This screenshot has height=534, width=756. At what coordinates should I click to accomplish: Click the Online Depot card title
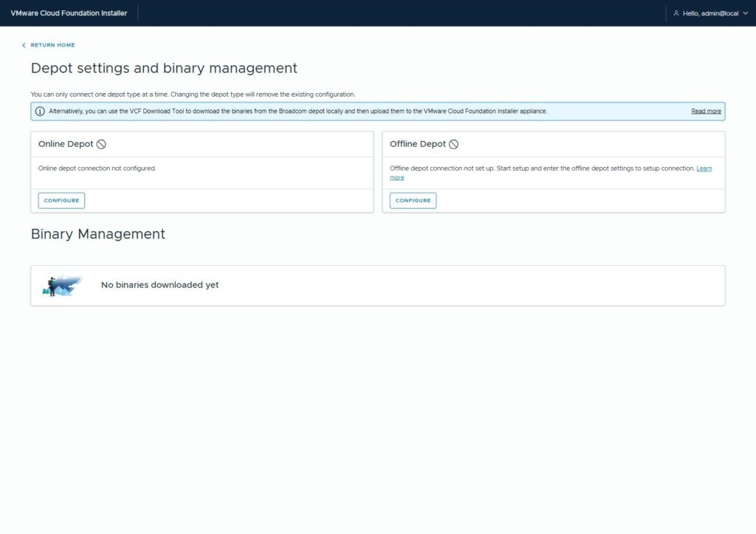pyautogui.click(x=66, y=144)
